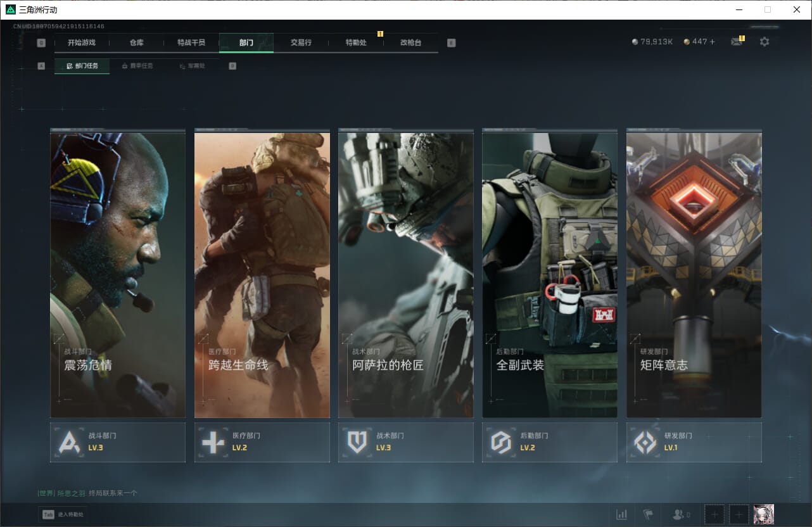Image resolution: width=812 pixels, height=527 pixels.
Task: Click the 后勤部门 hexagon icon
Action: pyautogui.click(x=501, y=442)
